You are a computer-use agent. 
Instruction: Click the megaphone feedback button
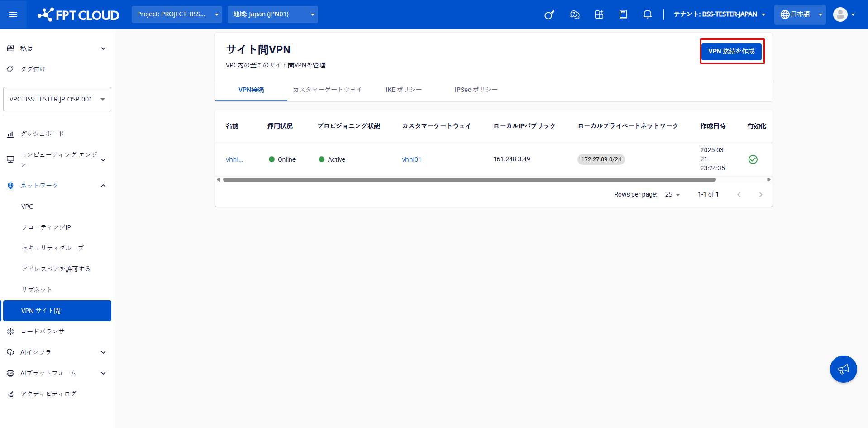click(844, 369)
